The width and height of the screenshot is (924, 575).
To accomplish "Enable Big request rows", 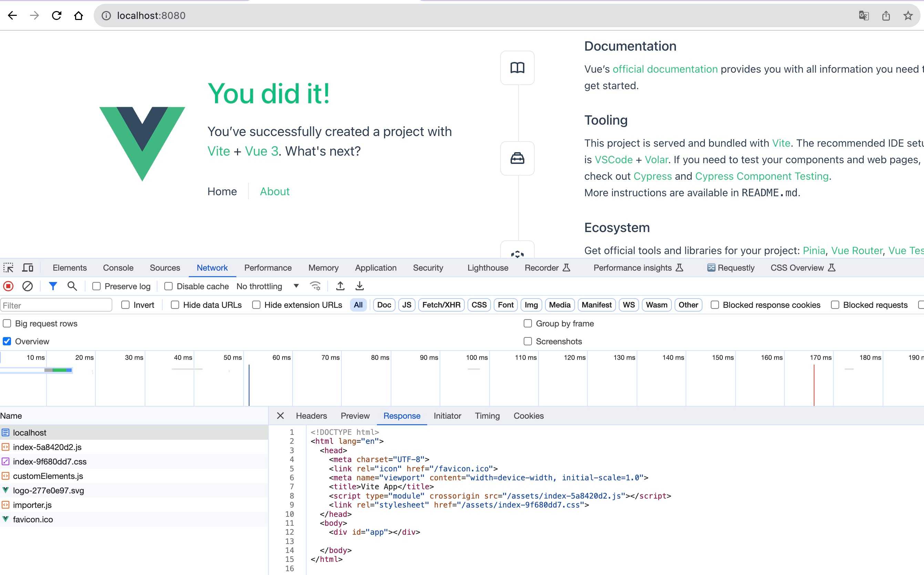I will (7, 323).
